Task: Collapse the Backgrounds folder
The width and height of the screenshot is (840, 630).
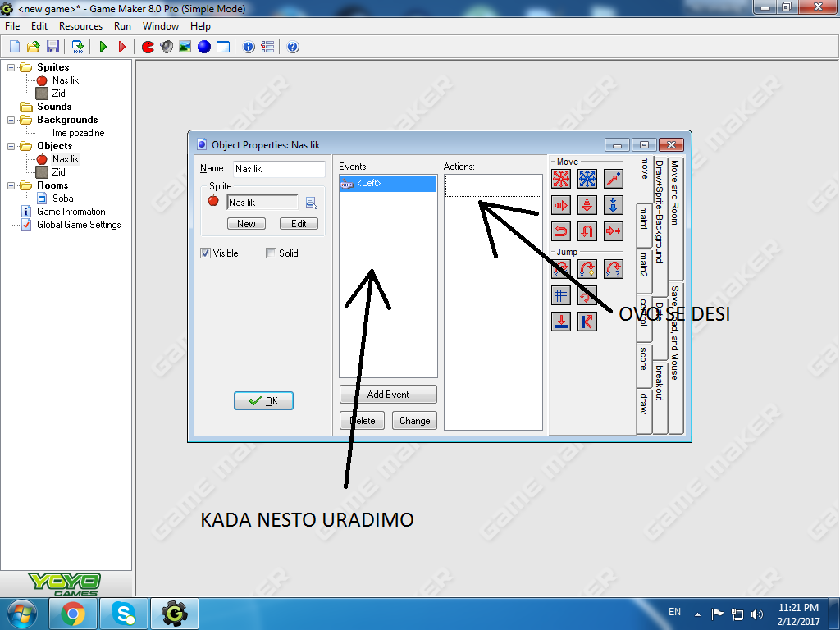Action: click(x=11, y=120)
